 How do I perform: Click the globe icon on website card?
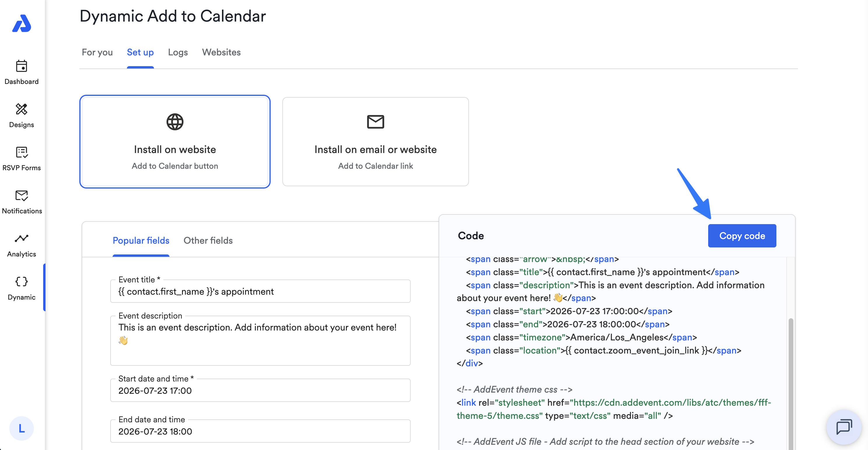(175, 122)
